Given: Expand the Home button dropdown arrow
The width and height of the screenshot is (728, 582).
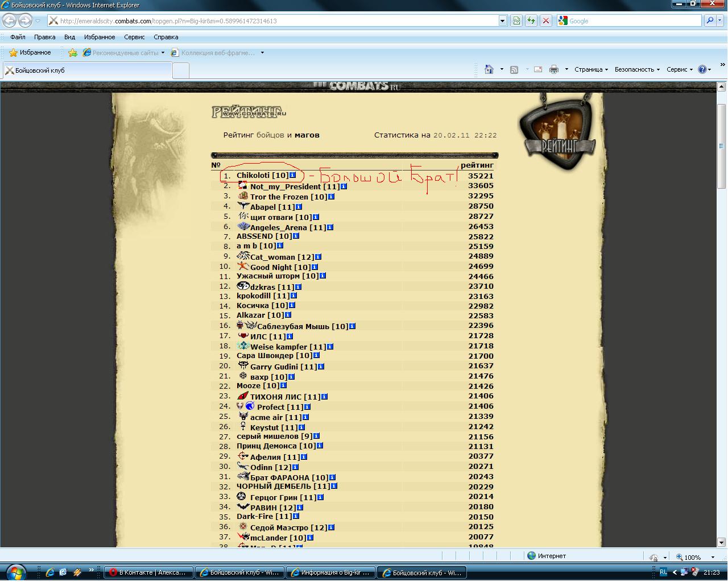Looking at the screenshot, I should pos(502,69).
